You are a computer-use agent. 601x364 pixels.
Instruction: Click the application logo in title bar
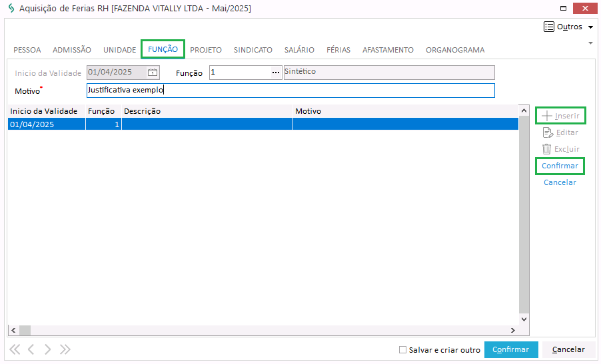coord(11,9)
